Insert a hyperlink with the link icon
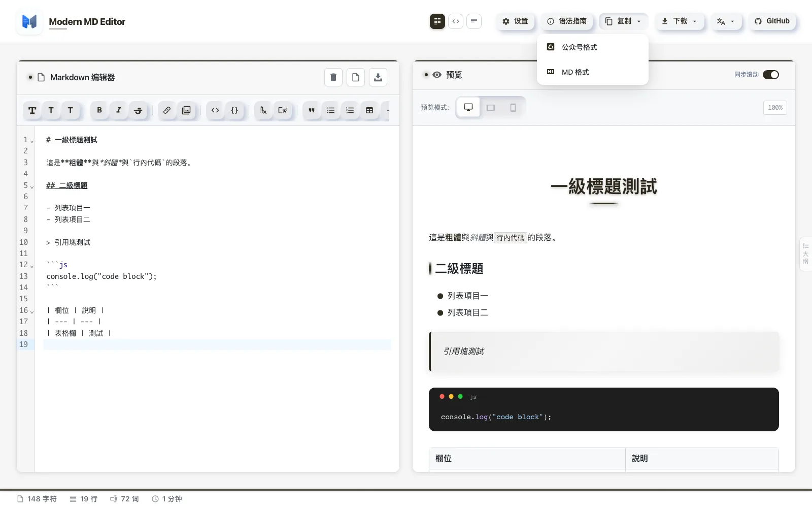 [167, 110]
